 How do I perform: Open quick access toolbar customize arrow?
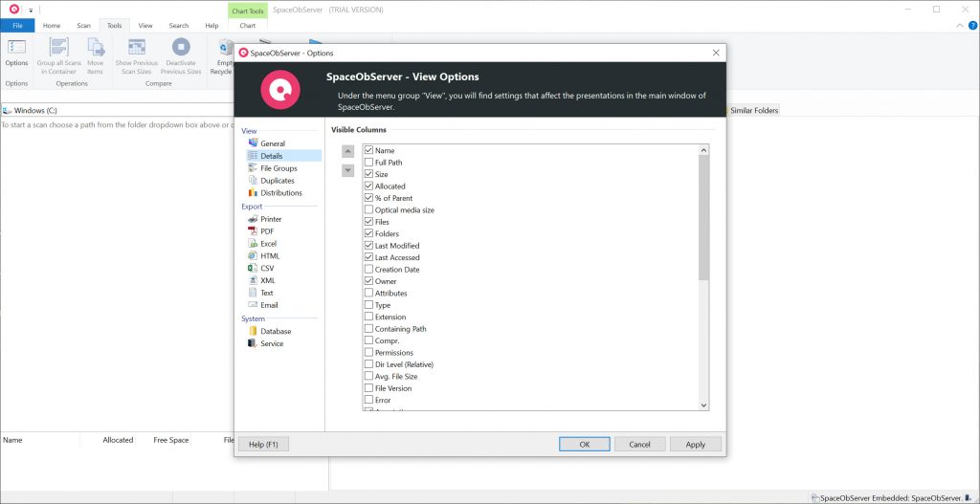tap(31, 10)
